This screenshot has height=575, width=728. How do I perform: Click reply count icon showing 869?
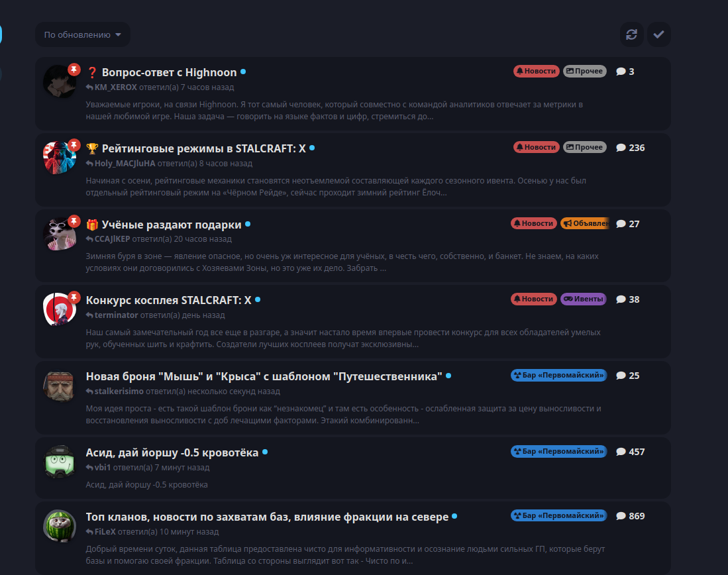(621, 516)
